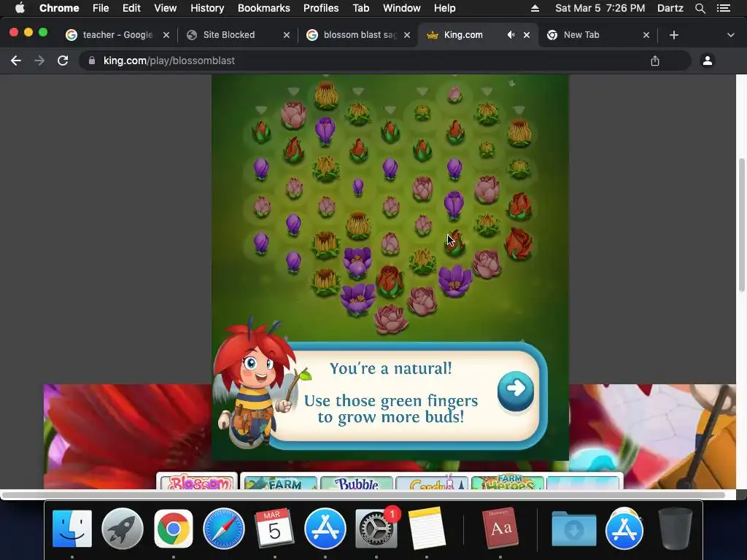Close the 'New Tab' tab
This screenshot has height=560, width=747.
646,35
